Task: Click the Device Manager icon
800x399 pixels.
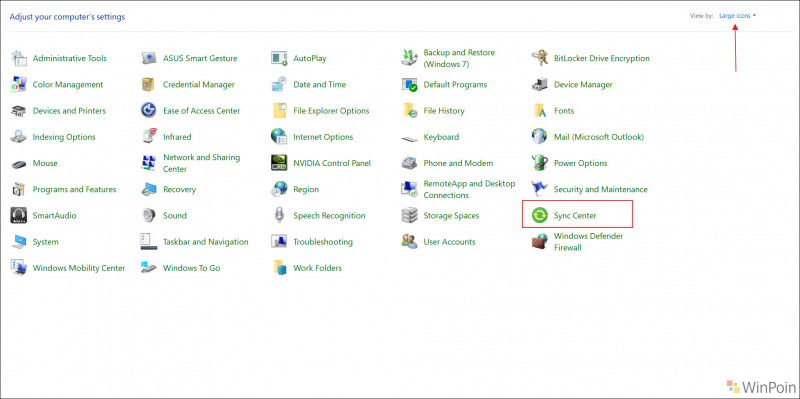Action: [539, 85]
